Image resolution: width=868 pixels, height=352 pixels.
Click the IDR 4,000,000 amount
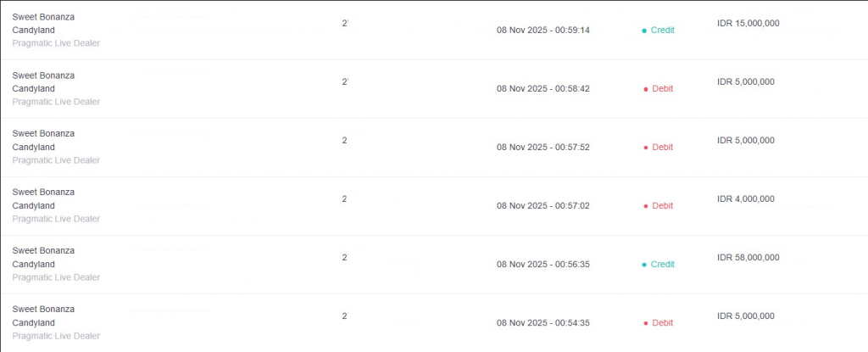tap(745, 199)
